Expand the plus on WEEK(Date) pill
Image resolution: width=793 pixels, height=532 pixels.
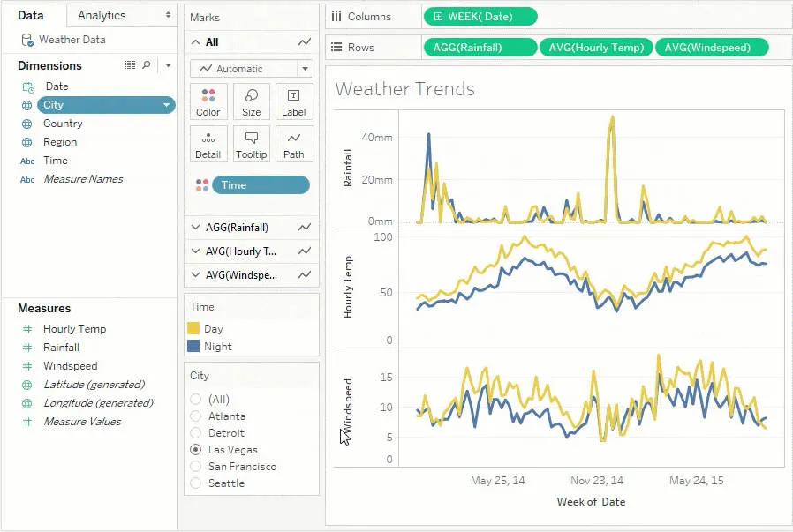coord(438,17)
